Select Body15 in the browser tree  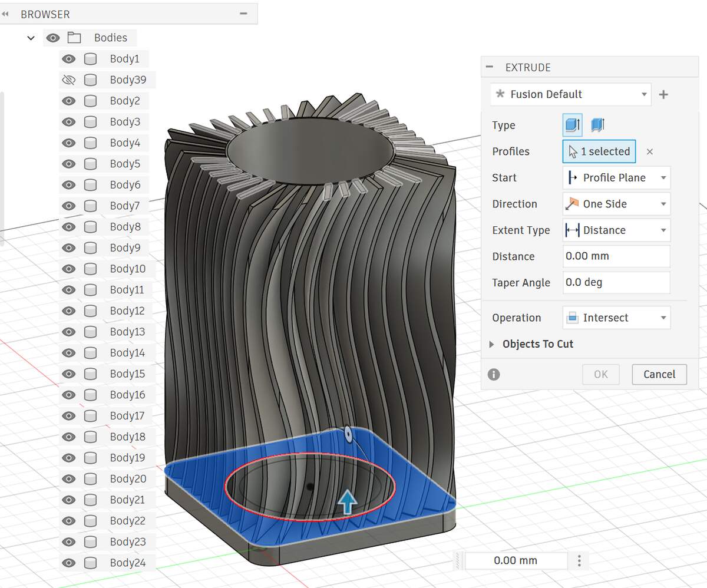(127, 374)
